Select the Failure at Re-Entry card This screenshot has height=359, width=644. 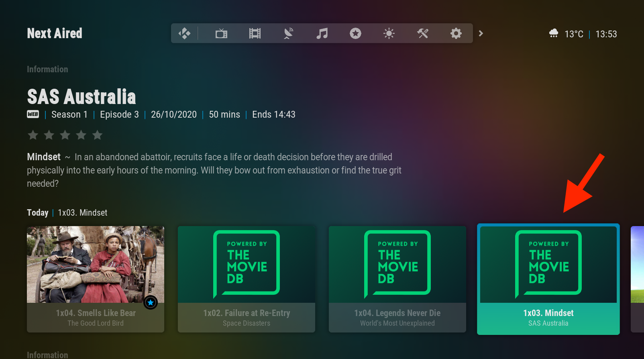(247, 279)
